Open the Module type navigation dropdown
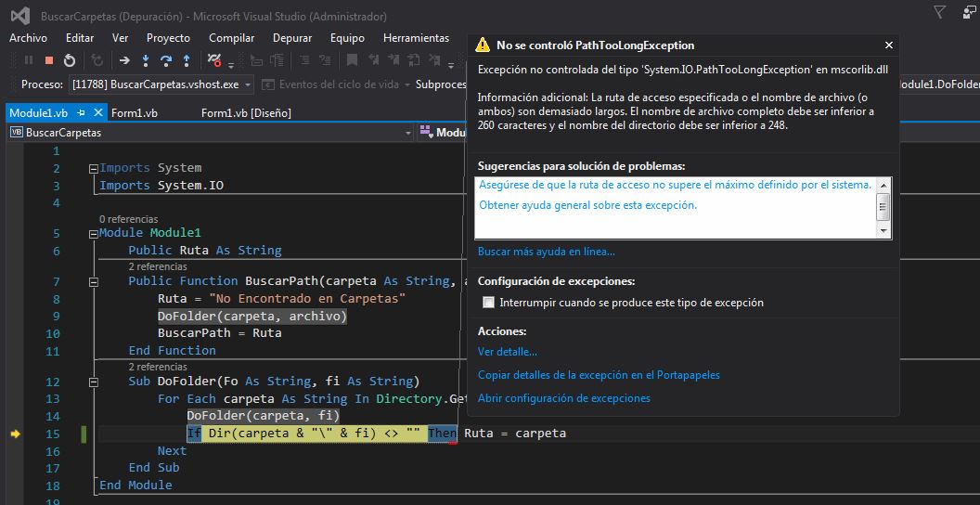The height and width of the screenshot is (505, 980). [442, 133]
